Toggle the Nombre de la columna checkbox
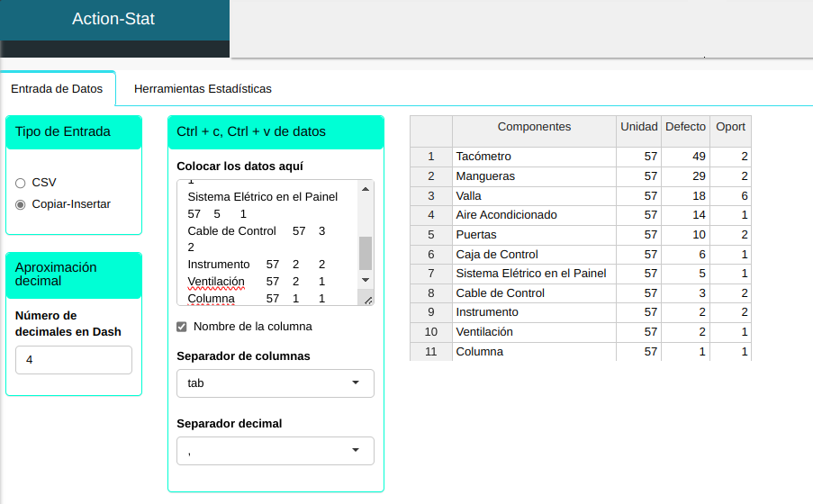 pos(182,327)
